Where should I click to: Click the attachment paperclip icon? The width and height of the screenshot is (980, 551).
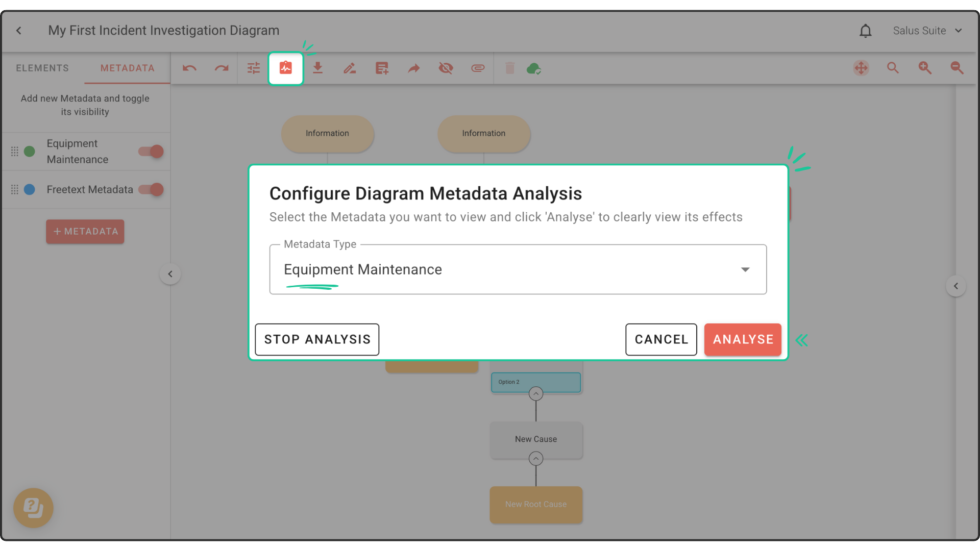[x=478, y=68]
